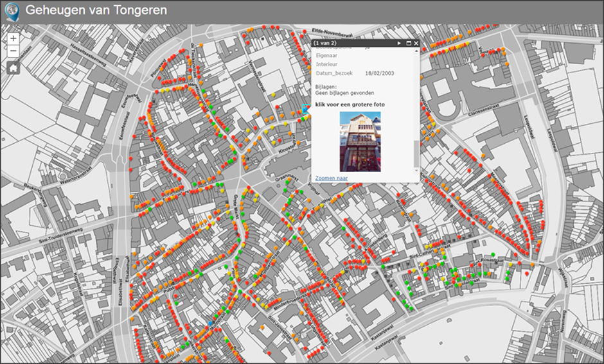Zoom out with the minus button
This screenshot has height=364, width=604.
coord(13,51)
